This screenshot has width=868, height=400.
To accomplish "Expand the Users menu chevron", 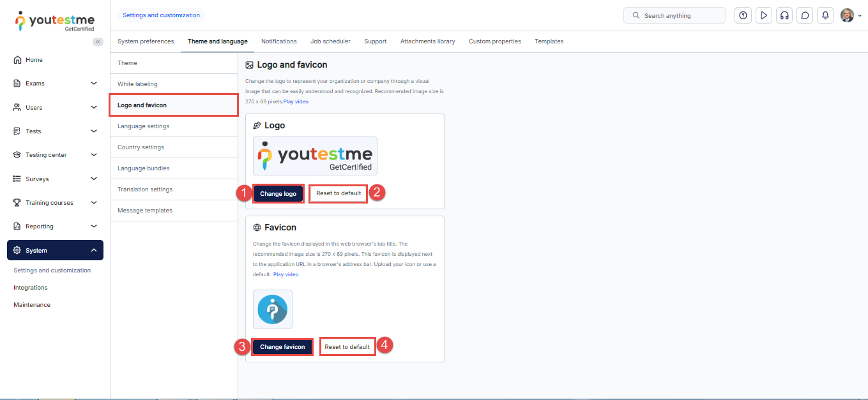I will [94, 107].
